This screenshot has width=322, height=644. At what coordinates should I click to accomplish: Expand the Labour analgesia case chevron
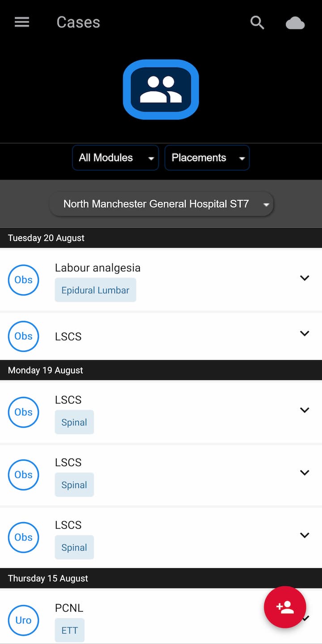click(x=305, y=278)
